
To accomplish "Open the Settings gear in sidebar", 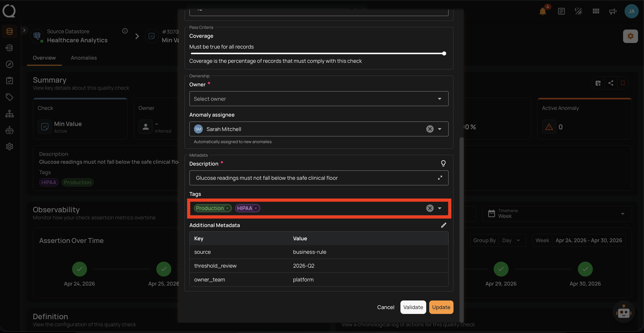I will [x=9, y=147].
